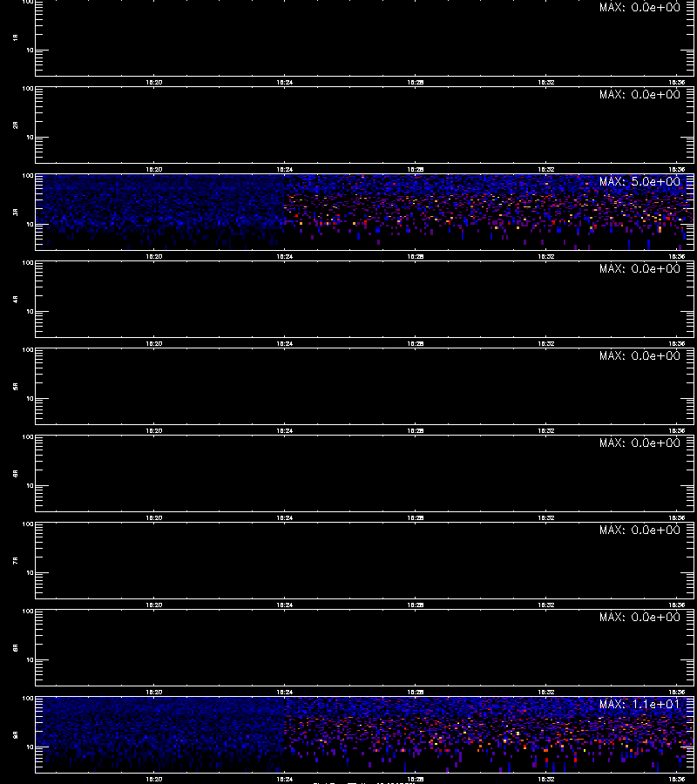697x784 pixels.
Task: Select the 8R y-axis panel label
Action: (x=16, y=647)
